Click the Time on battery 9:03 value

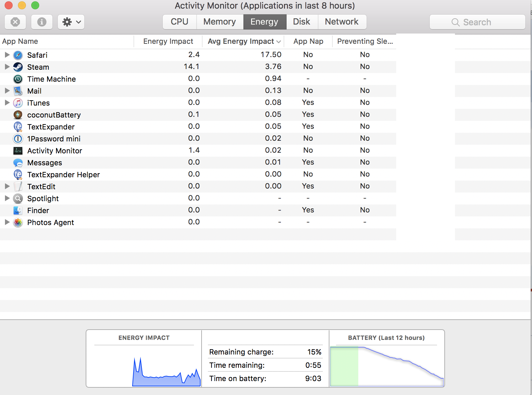point(313,378)
